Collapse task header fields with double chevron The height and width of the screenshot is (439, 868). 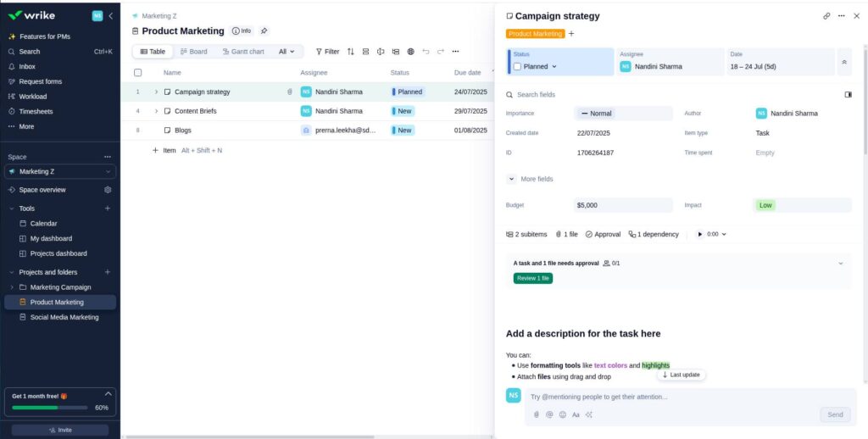click(844, 62)
